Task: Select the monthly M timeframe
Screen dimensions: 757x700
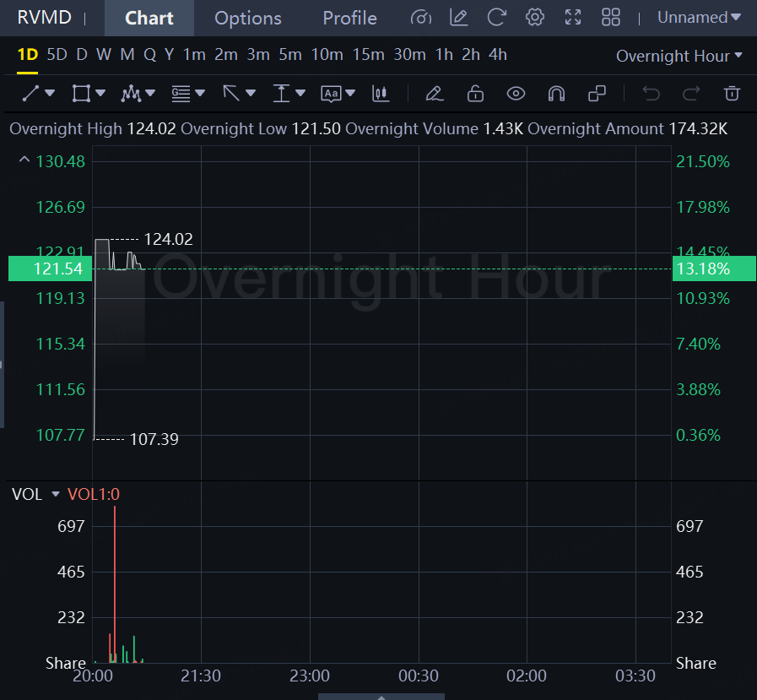Action: (127, 55)
